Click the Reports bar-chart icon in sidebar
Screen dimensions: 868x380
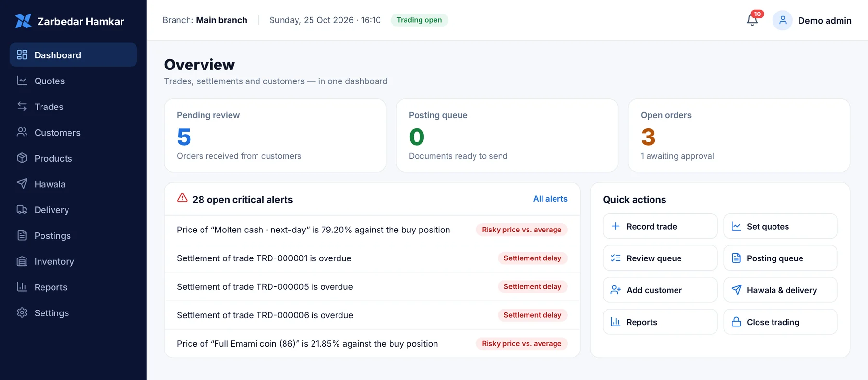click(x=22, y=287)
